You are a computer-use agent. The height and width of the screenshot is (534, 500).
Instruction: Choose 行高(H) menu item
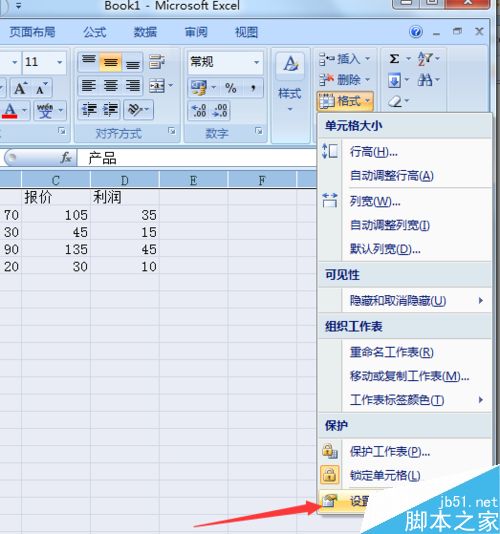(405, 152)
